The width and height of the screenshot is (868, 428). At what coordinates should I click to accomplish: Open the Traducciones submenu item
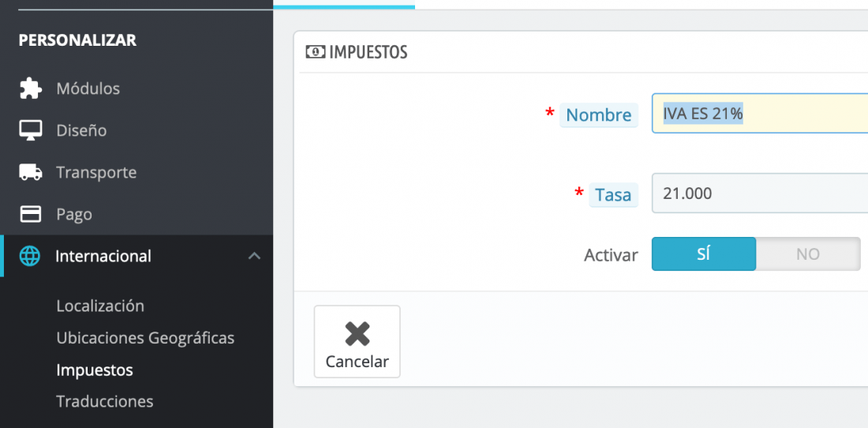pyautogui.click(x=105, y=401)
